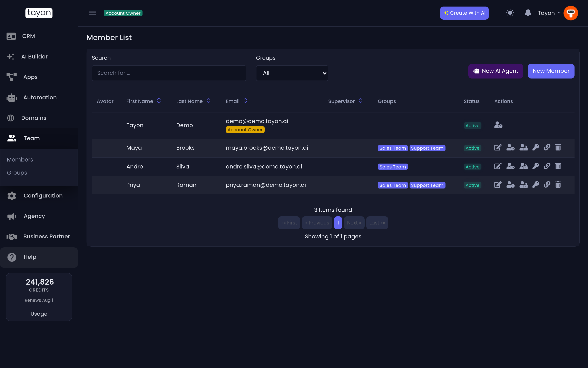Click the Support Team tag for Maya Brooks

pyautogui.click(x=427, y=148)
